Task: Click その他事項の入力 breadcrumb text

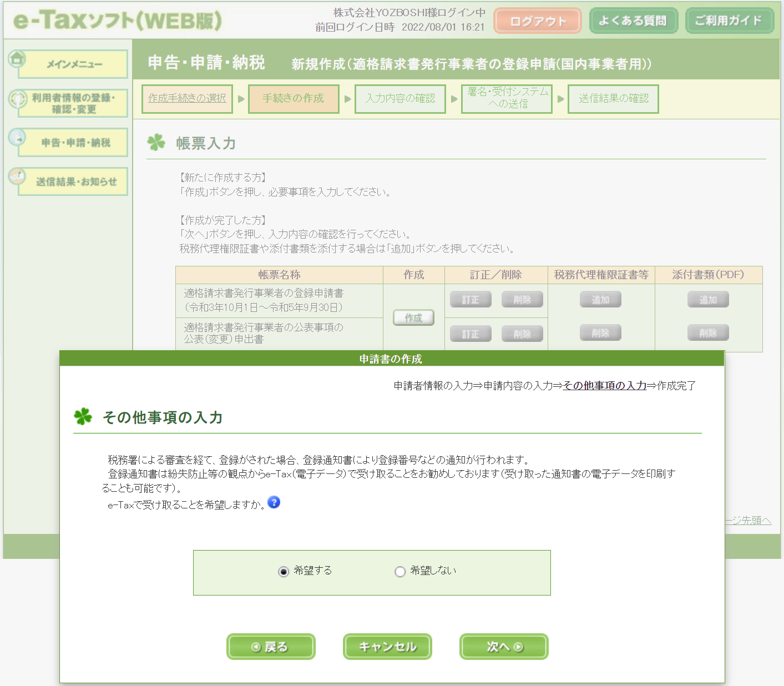Action: pyautogui.click(x=605, y=386)
